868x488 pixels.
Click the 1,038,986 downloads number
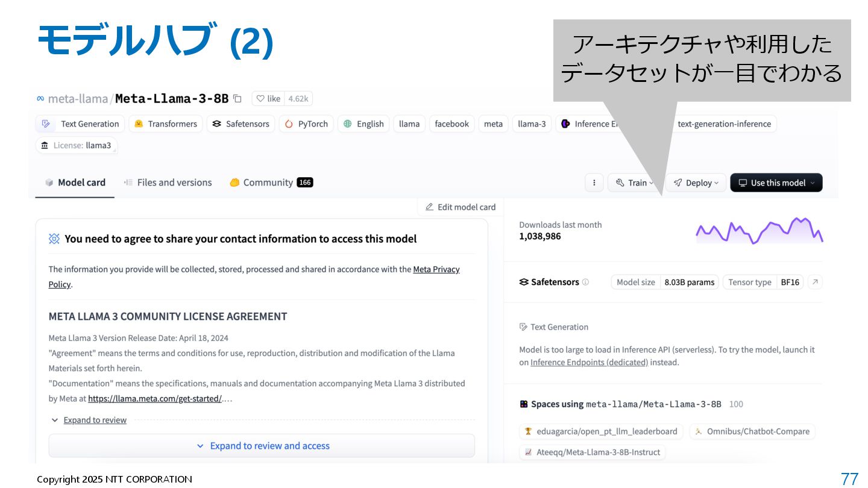point(540,236)
